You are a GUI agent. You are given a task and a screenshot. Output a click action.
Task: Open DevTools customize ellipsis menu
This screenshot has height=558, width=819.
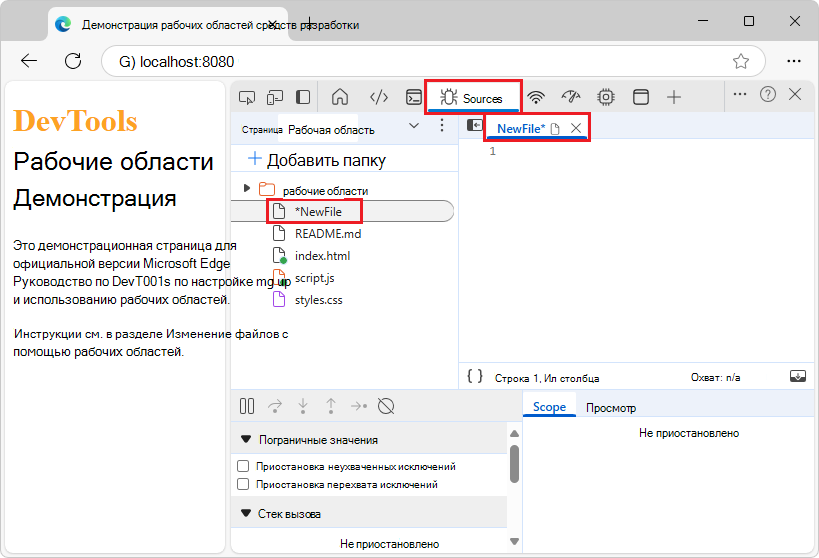coord(740,95)
